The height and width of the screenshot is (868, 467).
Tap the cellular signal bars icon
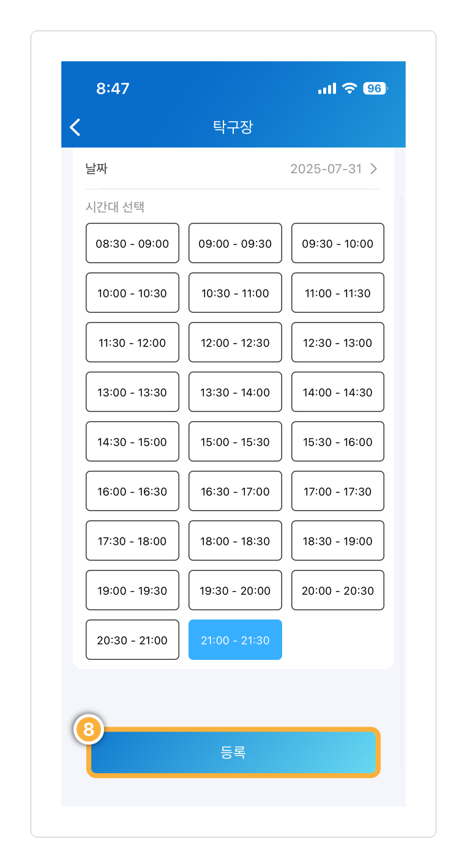click(x=327, y=89)
